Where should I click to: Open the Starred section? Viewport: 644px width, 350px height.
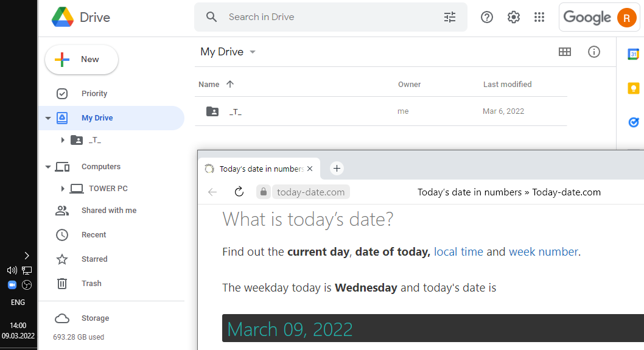coord(94,259)
